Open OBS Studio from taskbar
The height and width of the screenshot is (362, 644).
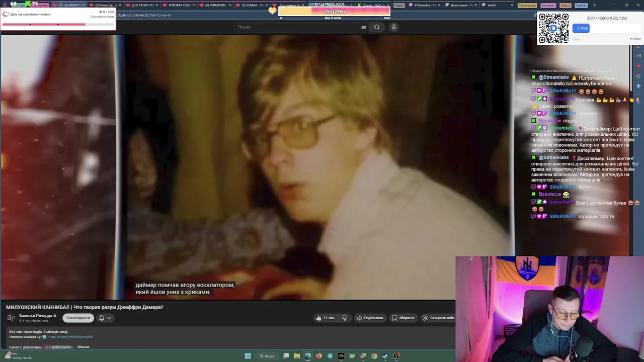pyautogui.click(x=396, y=356)
